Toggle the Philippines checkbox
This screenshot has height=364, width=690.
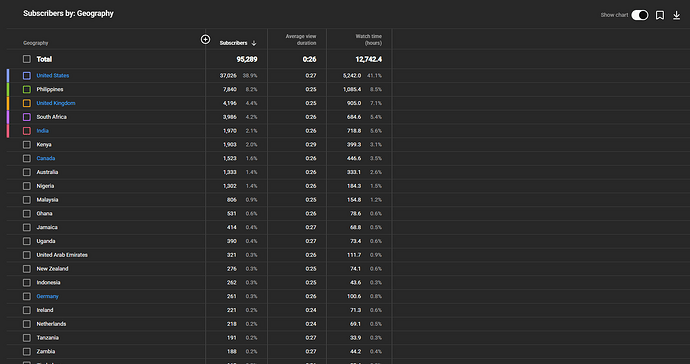point(27,89)
